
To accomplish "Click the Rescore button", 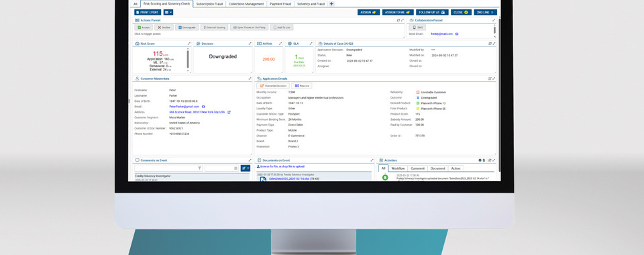I will [302, 86].
